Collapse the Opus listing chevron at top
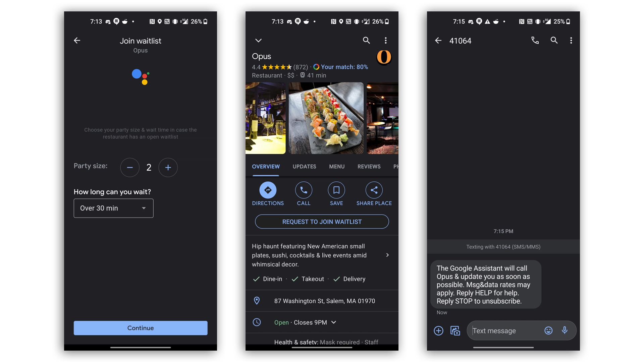644x362 pixels. pyautogui.click(x=258, y=41)
